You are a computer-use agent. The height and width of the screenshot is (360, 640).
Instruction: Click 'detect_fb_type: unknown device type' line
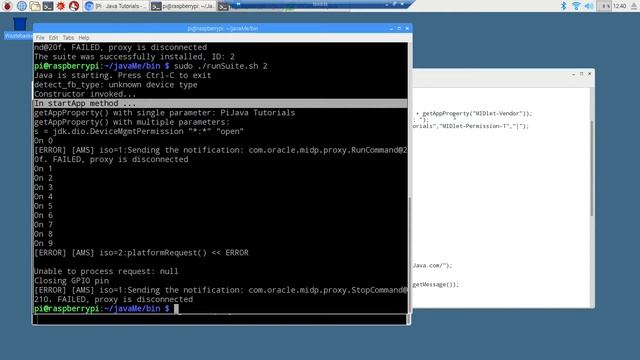coord(116,84)
